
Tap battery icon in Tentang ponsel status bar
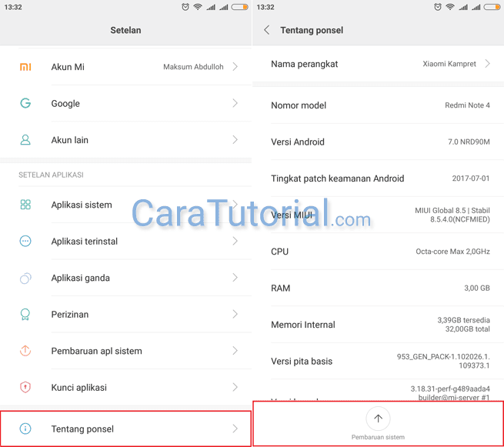coord(492,7)
